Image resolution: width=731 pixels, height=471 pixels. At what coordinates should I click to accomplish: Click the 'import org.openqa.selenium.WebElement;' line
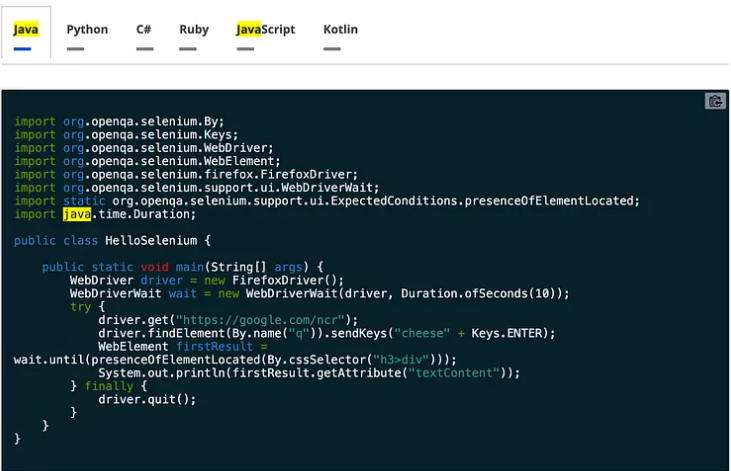click(x=147, y=161)
